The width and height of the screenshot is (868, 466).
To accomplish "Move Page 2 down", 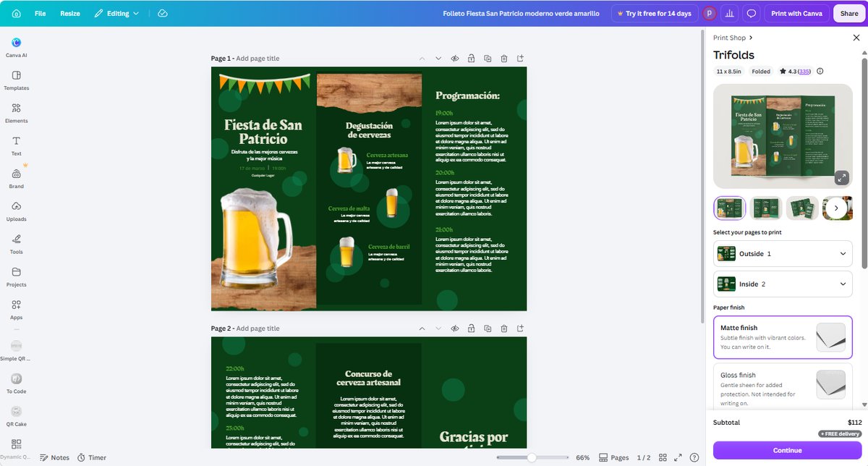I will (x=438, y=329).
